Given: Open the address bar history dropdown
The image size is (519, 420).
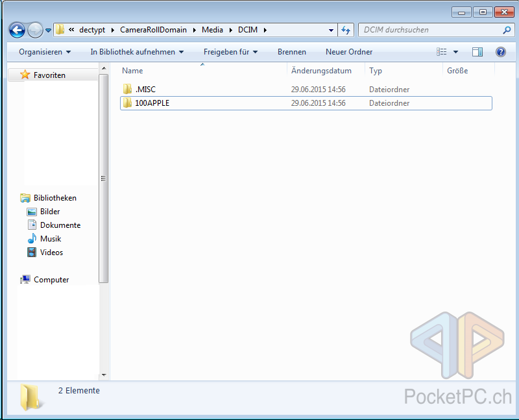Looking at the screenshot, I should pos(331,30).
